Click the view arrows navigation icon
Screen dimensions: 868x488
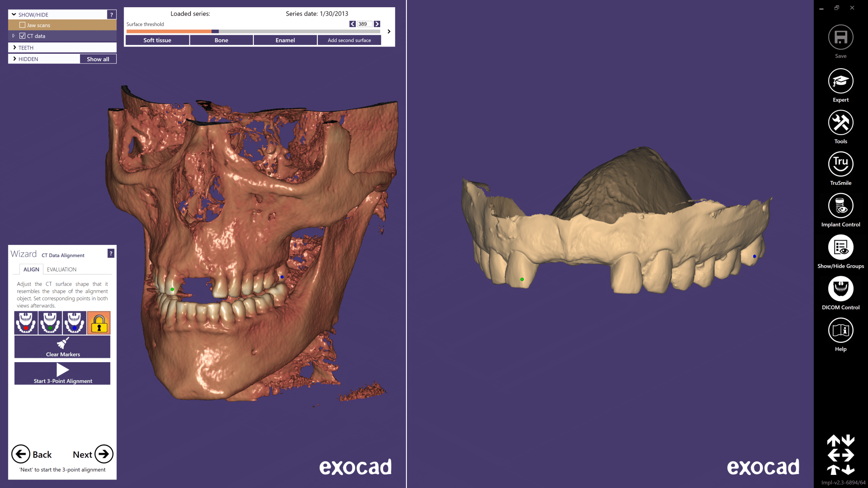[x=840, y=455]
